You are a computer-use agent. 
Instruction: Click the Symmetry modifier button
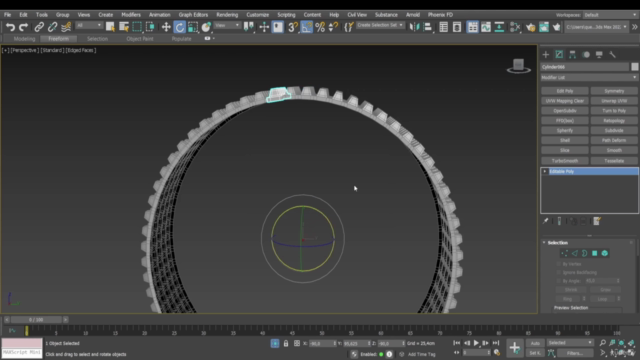point(614,91)
